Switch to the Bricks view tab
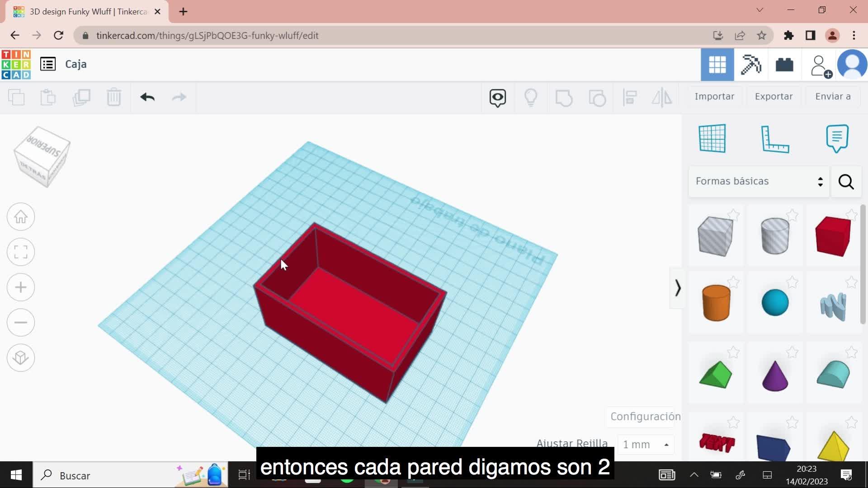The height and width of the screenshot is (488, 868). click(784, 65)
